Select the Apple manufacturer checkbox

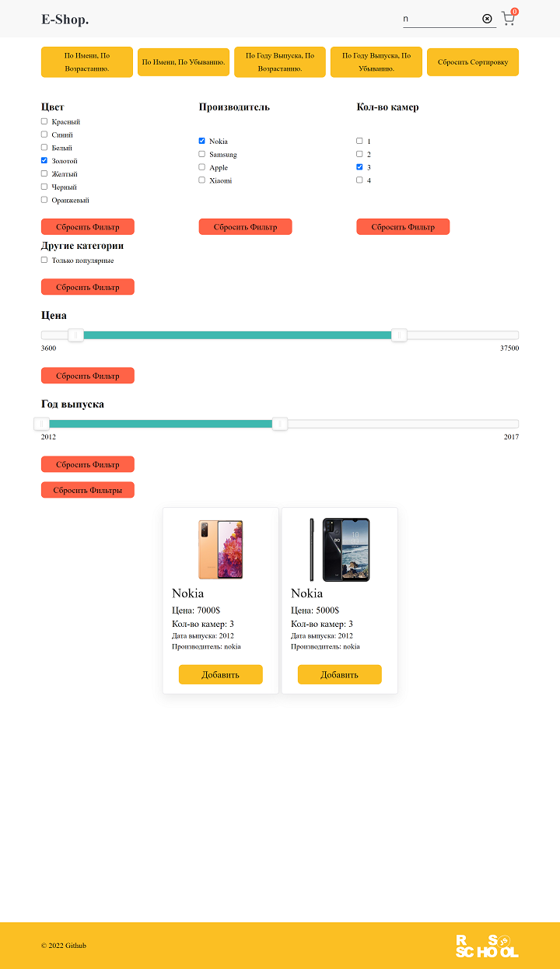(201, 166)
